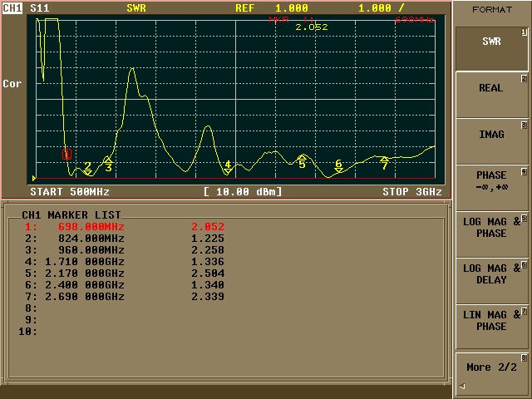Select marker list row 960.000MHz
The width and height of the screenshot is (532, 399).
(125, 249)
